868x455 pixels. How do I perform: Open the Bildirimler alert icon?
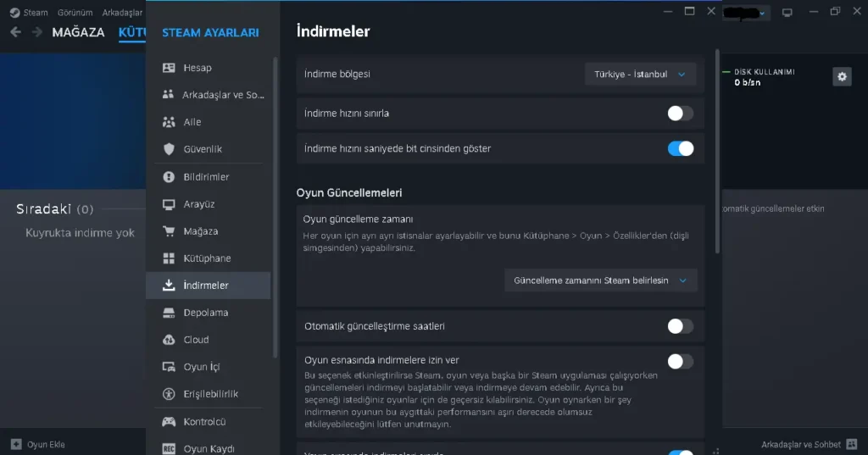coord(169,177)
